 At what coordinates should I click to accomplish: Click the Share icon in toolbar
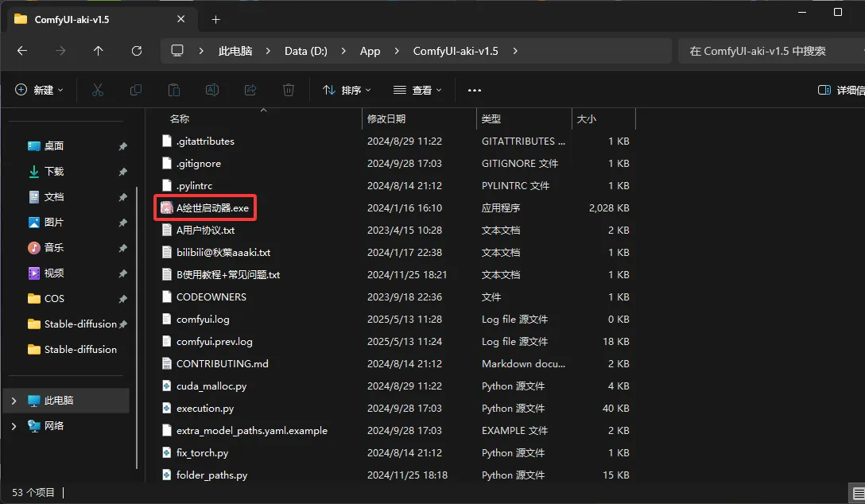pos(250,90)
